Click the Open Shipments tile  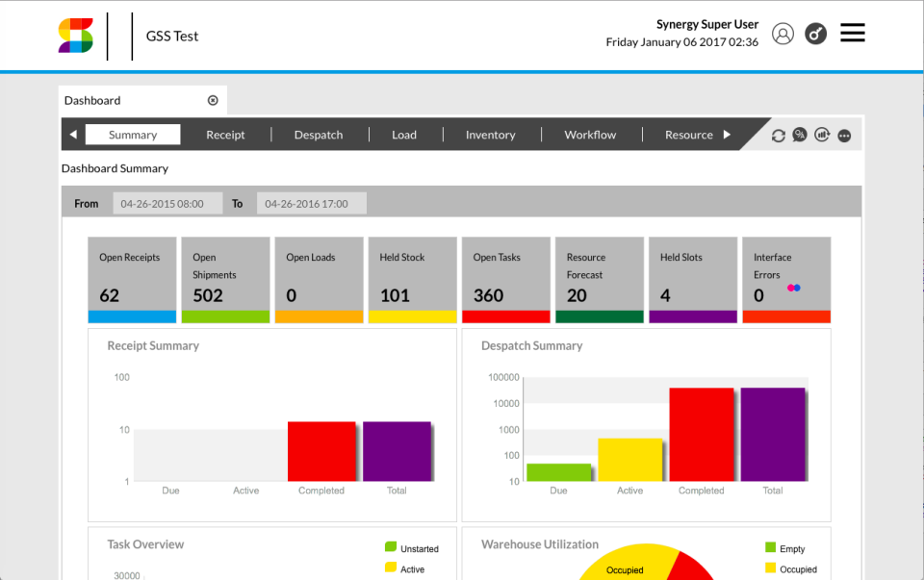pos(225,279)
